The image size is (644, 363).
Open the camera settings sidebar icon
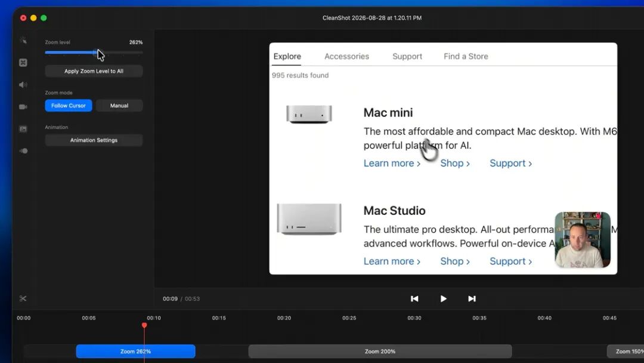point(23,107)
